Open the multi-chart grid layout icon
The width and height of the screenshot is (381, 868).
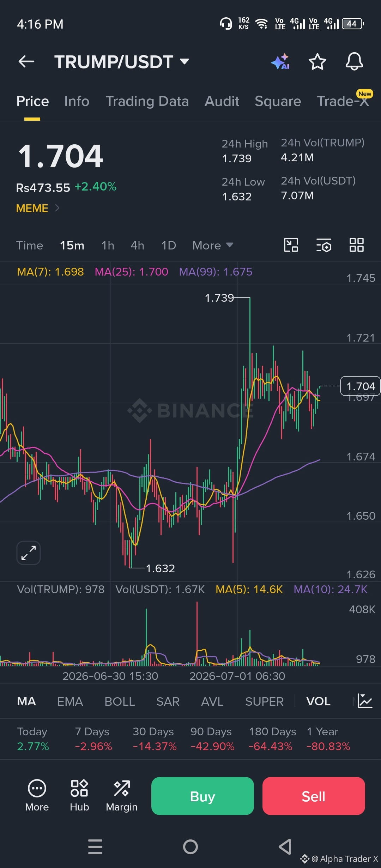pos(356,245)
